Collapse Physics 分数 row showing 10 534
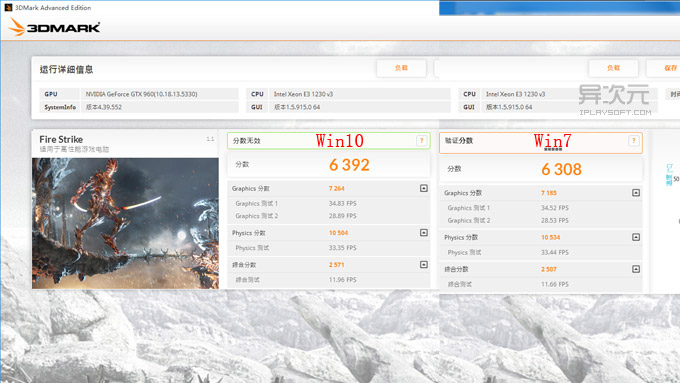The height and width of the screenshot is (383, 680). click(636, 237)
